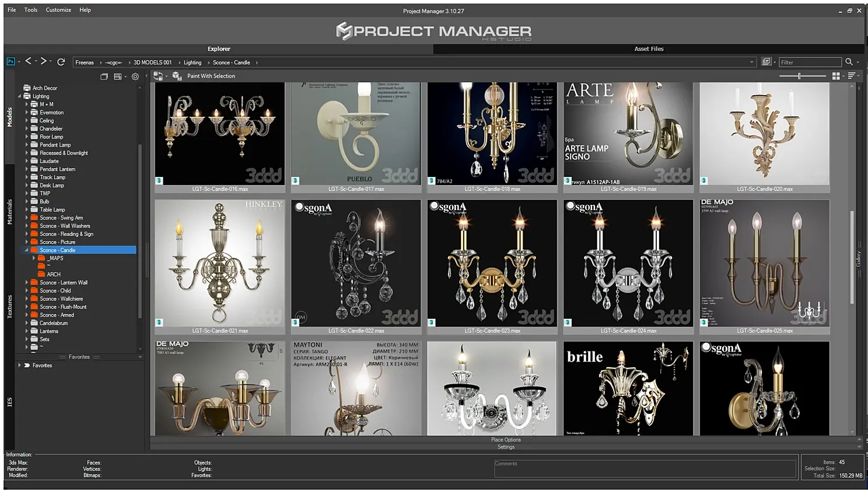868x491 pixels.
Task: Click the boxes icon beside Paint With Selection
Action: point(177,76)
